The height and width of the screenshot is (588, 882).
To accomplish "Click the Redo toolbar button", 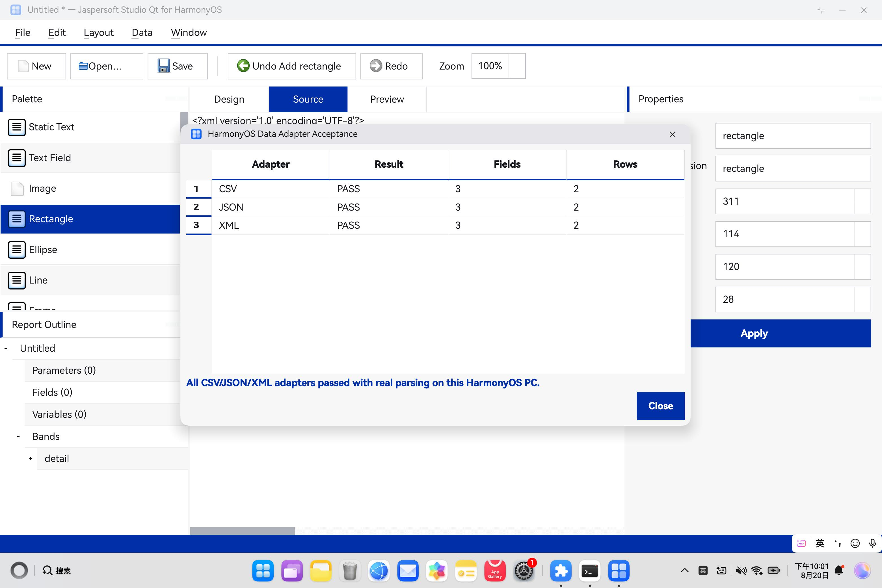I will tap(391, 66).
